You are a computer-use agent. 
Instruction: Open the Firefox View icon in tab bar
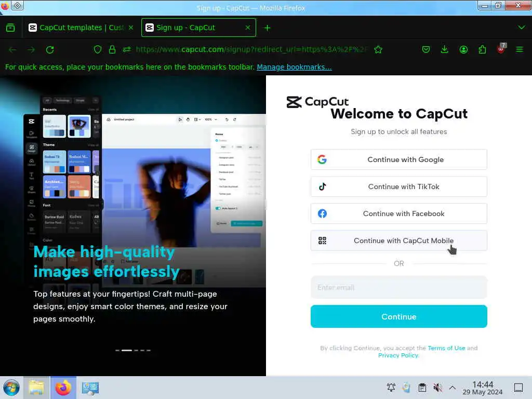(10, 28)
